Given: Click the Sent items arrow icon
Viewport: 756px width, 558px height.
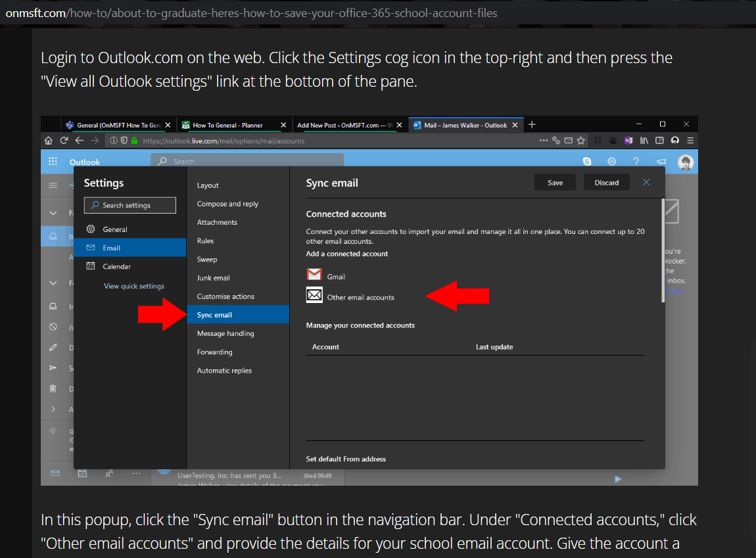Looking at the screenshot, I should click(53, 368).
